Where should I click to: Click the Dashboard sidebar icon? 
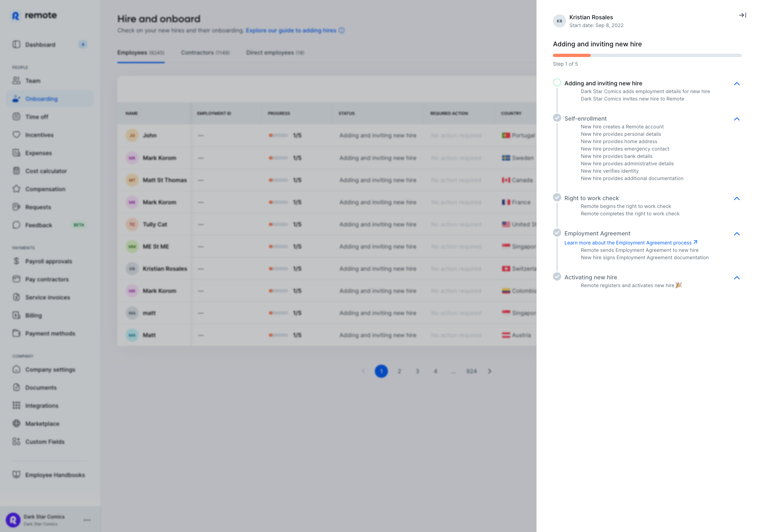16,44
